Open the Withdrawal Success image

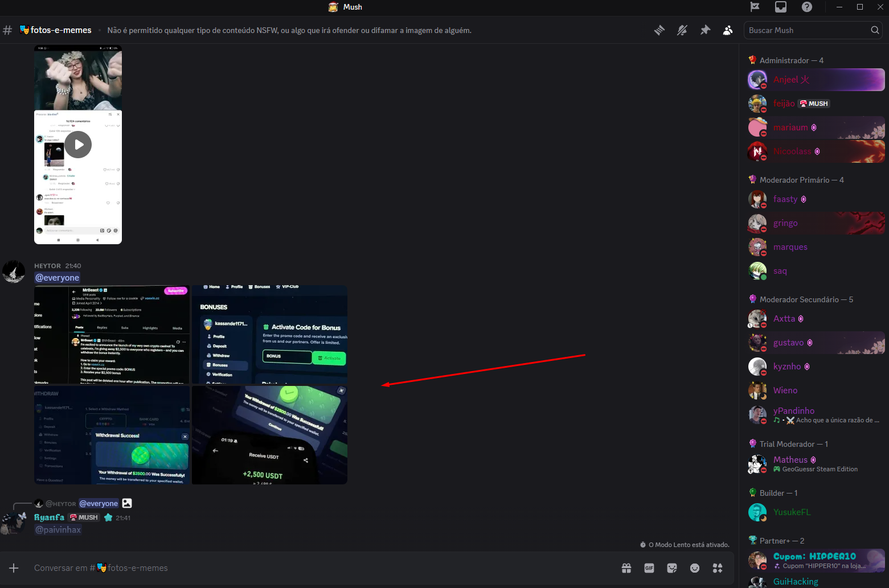point(112,435)
